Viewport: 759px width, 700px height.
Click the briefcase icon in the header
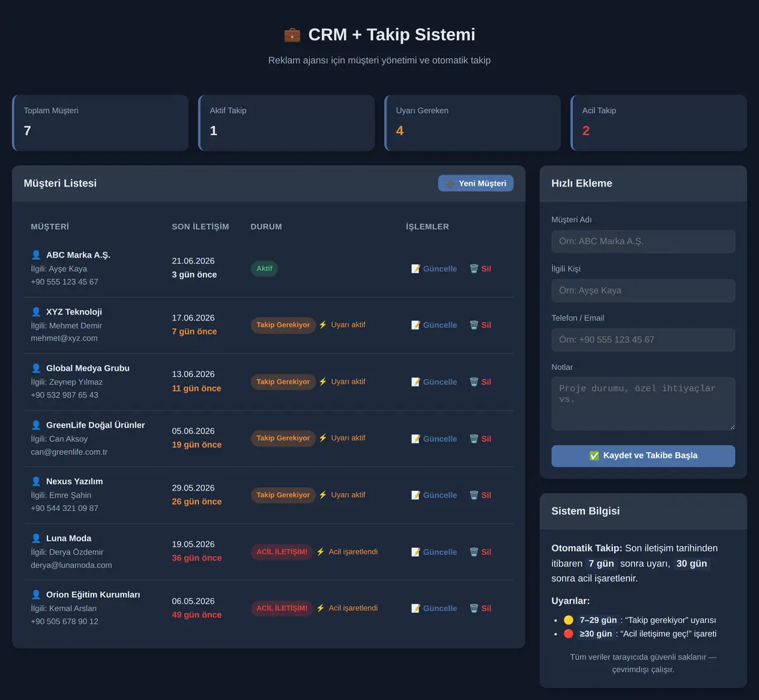(292, 35)
